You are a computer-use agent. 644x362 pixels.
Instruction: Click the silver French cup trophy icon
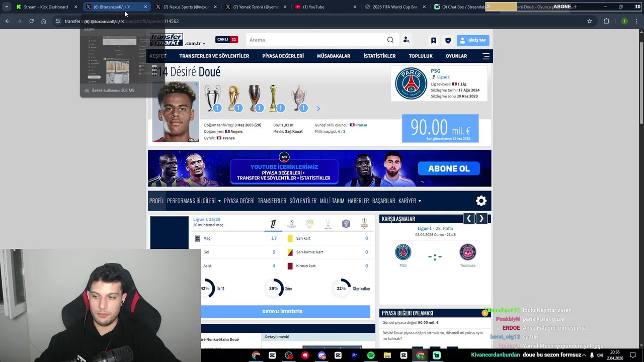click(299, 99)
